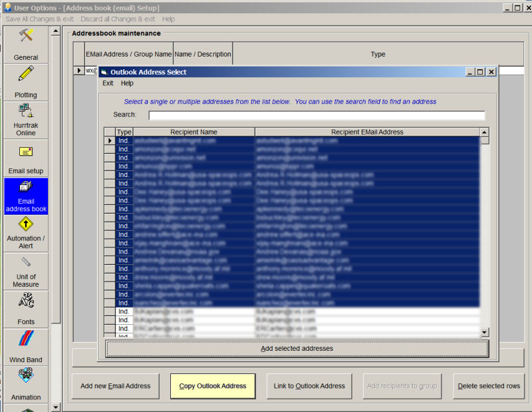The height and width of the screenshot is (412, 532).
Task: Select the Wind Band section
Action: (x=26, y=347)
